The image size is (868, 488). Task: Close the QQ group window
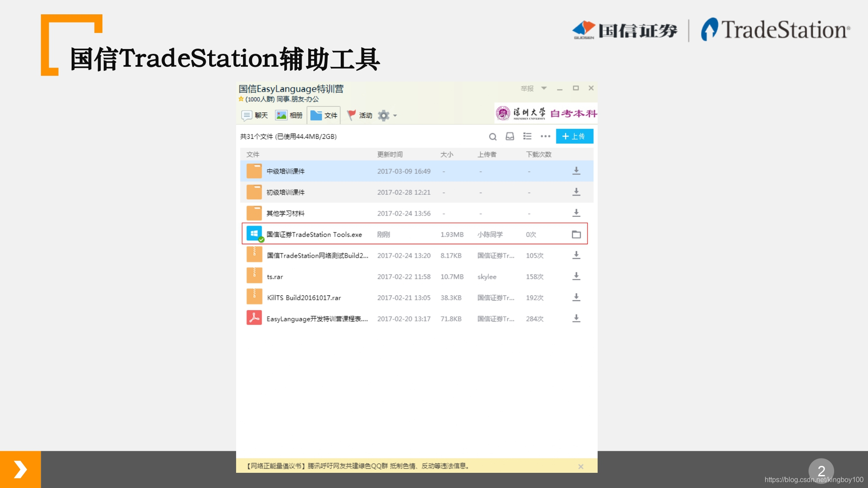click(x=591, y=88)
